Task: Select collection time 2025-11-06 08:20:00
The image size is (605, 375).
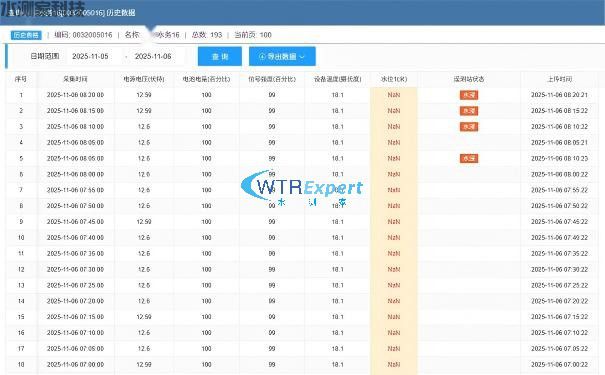Action: 75,95
